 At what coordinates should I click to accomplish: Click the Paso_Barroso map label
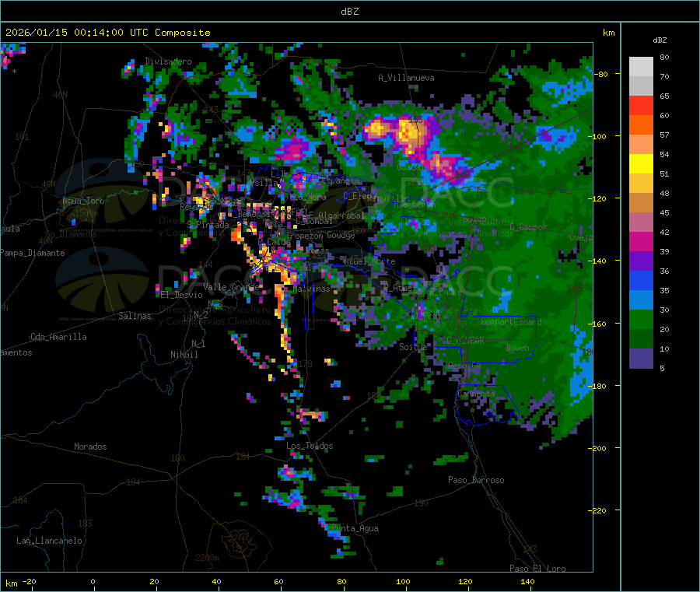click(x=476, y=480)
